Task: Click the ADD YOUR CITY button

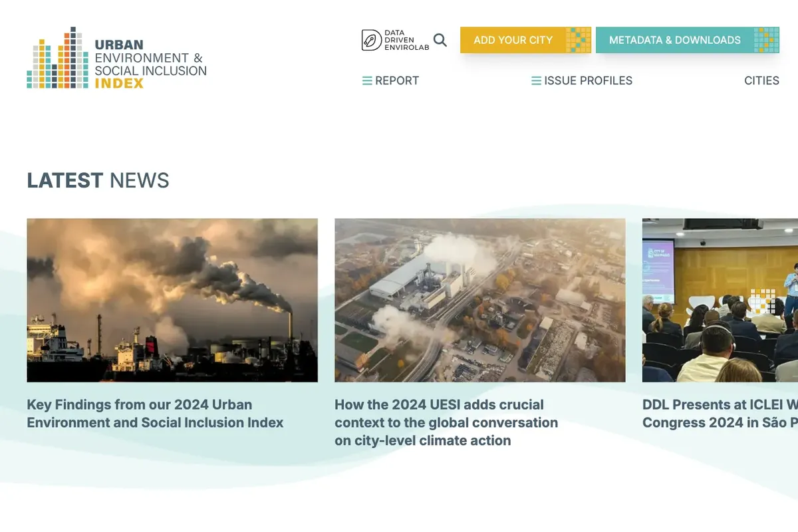Action: tap(525, 40)
